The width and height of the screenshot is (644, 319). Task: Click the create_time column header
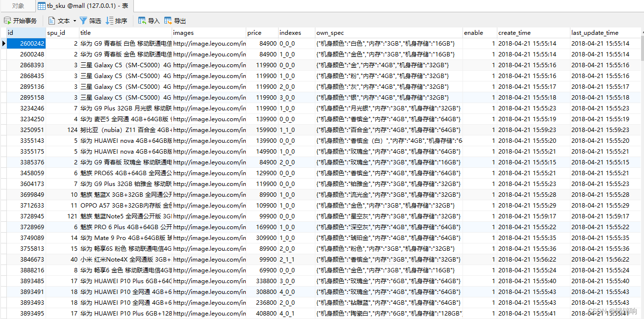coord(534,33)
